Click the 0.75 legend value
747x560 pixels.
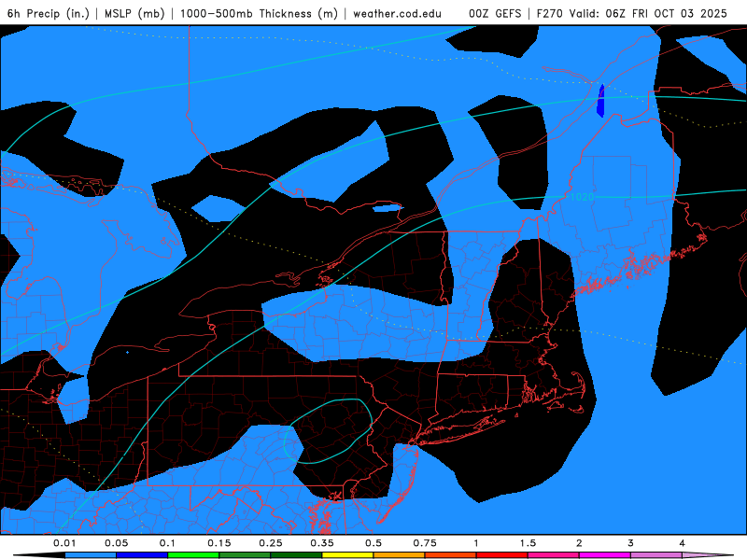[x=425, y=543]
